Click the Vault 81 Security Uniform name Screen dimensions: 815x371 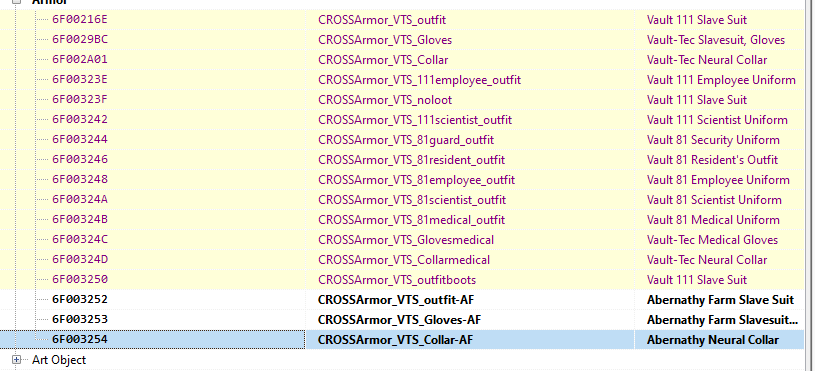713,140
